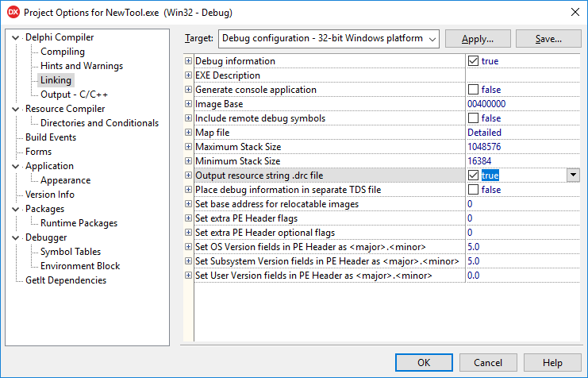588x378 pixels.
Task: Toggle the Debug information checkbox
Action: tap(473, 61)
